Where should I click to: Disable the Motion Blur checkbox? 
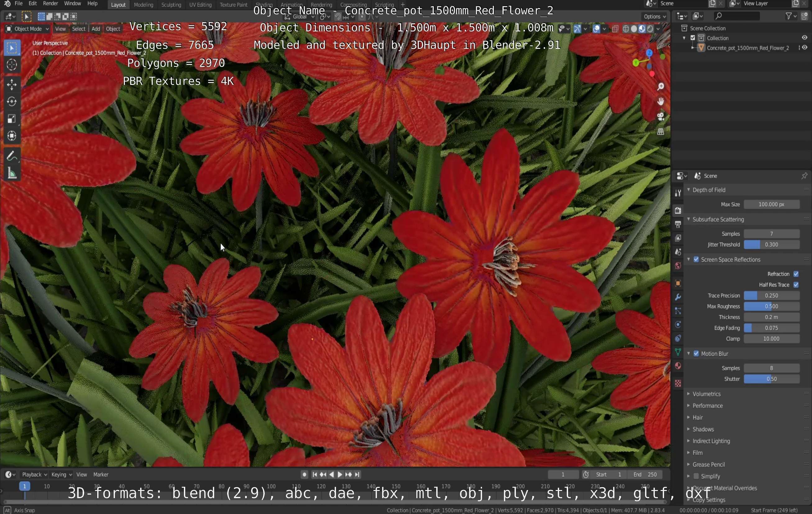[696, 353]
